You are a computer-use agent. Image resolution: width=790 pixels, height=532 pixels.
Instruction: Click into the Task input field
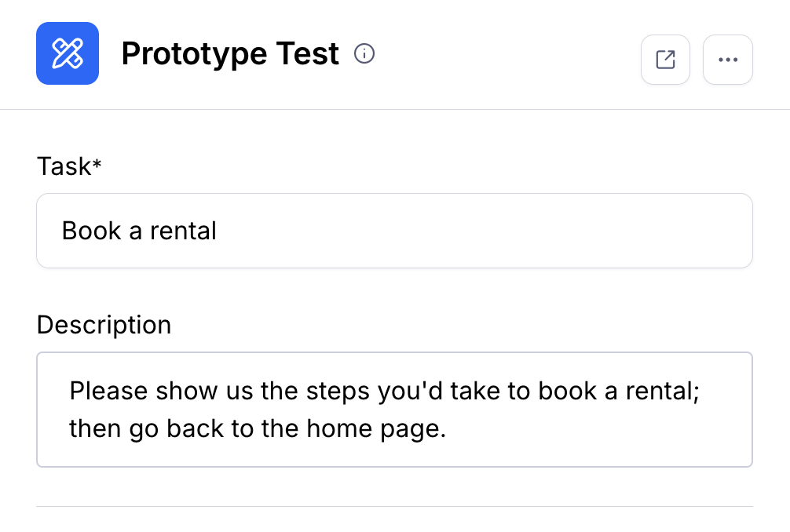[x=394, y=231]
